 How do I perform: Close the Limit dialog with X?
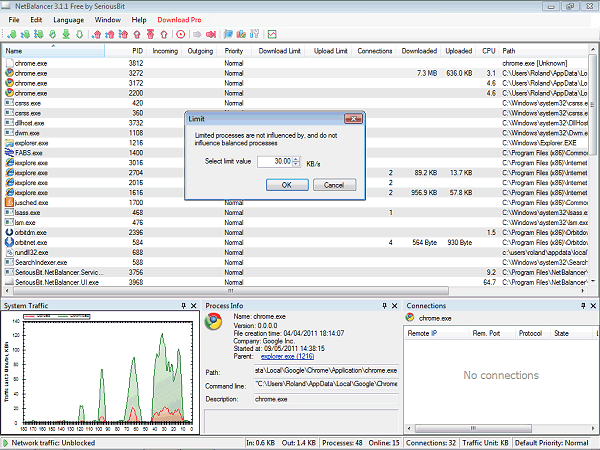(x=353, y=119)
